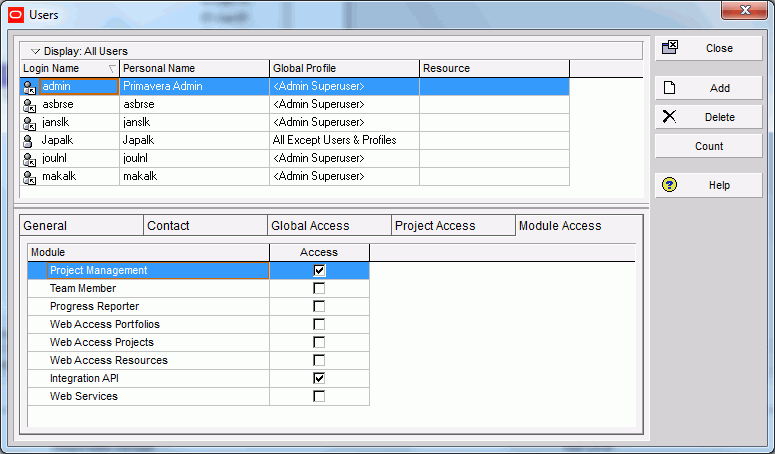Viewport: 775px width, 454px height.
Task: Switch to the Project Access tab
Action: (453, 225)
